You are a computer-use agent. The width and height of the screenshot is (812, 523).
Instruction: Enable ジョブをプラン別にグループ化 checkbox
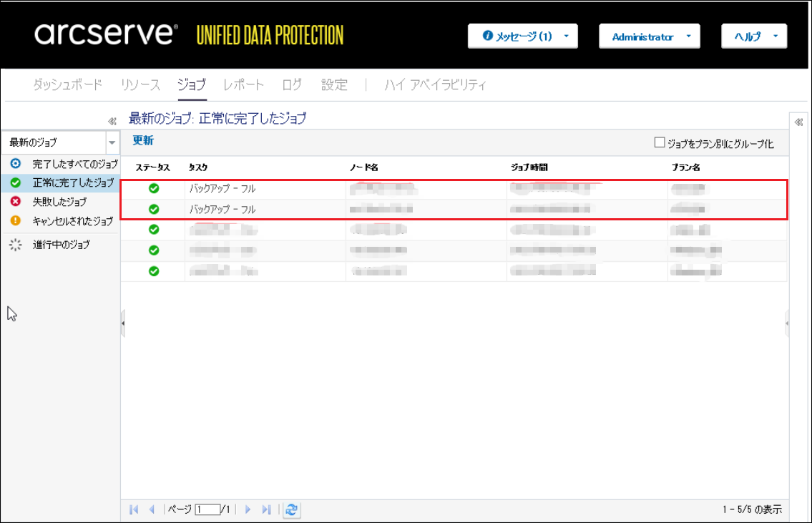tap(659, 142)
